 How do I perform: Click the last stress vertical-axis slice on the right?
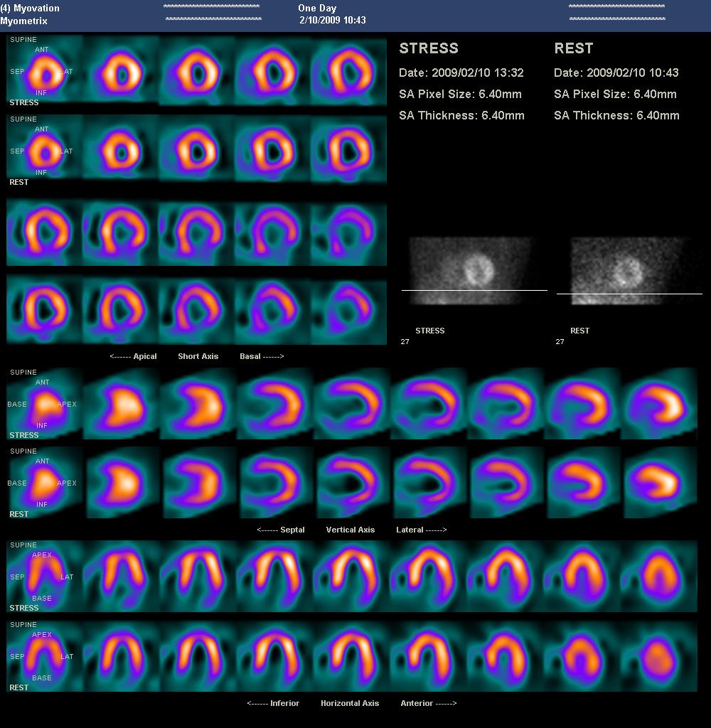(660, 404)
